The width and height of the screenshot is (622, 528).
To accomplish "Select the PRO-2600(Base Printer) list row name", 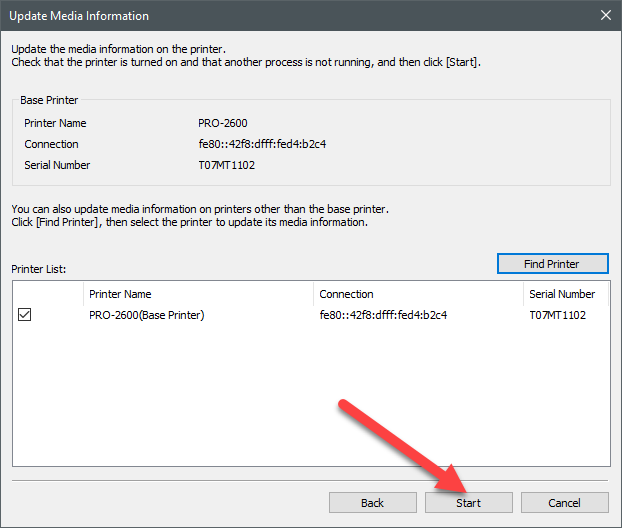I will pos(146,315).
